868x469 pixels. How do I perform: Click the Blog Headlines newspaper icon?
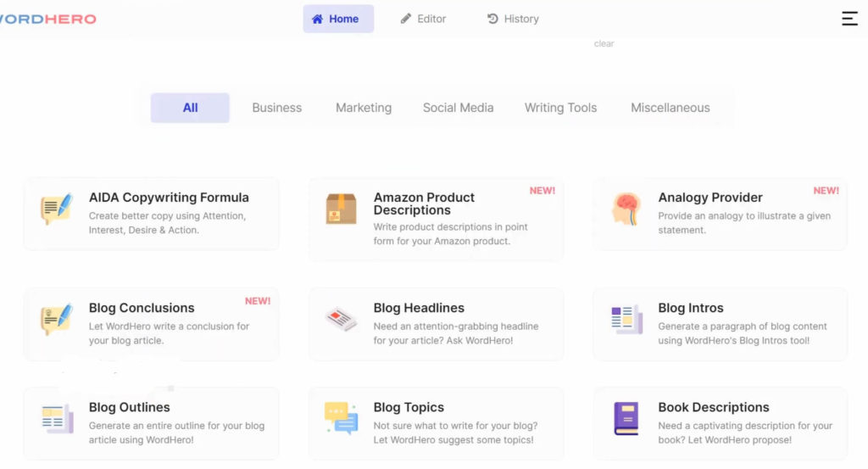tap(341, 319)
